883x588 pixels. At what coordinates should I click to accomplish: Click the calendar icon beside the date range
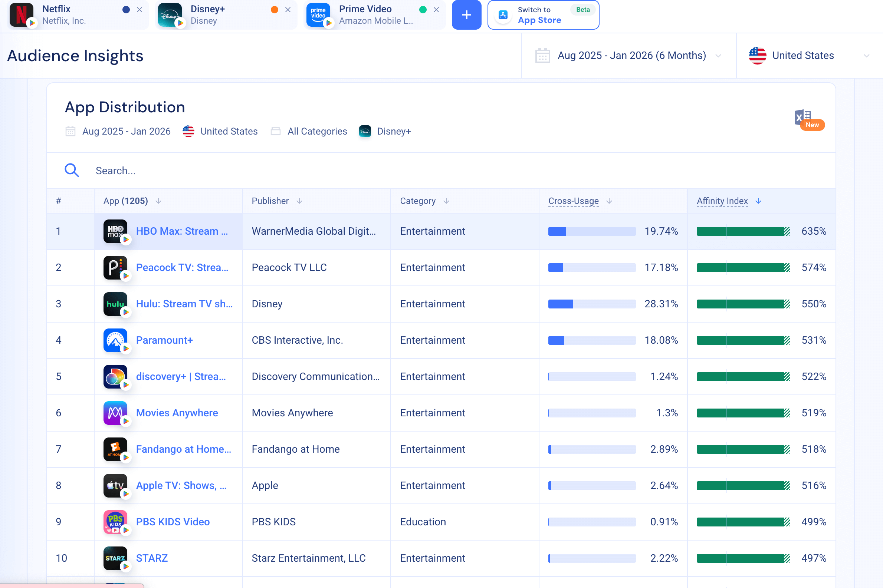click(542, 56)
